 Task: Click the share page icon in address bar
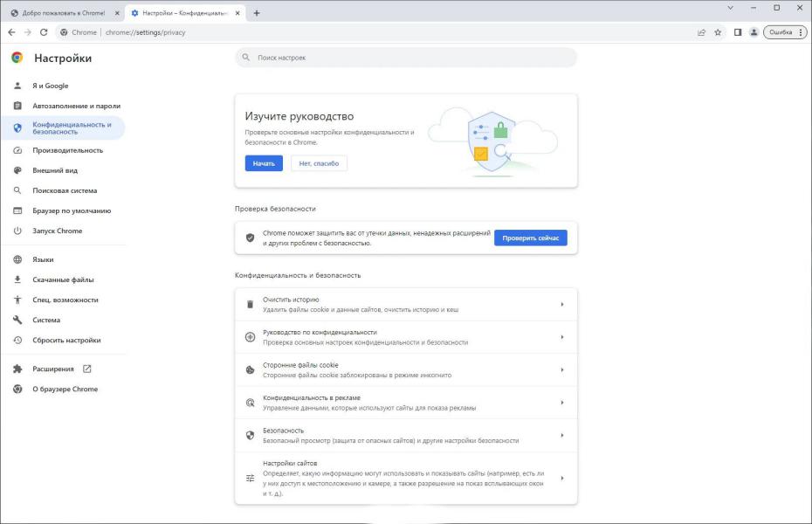tap(702, 32)
